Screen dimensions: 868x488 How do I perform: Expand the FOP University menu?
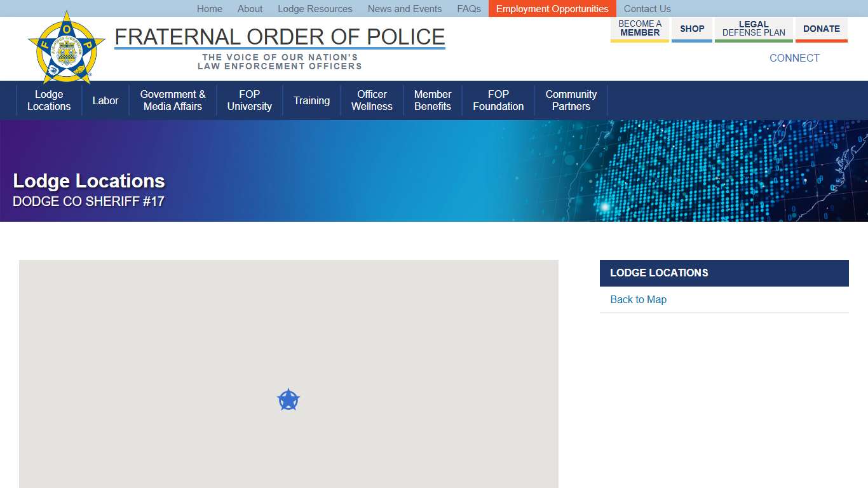pyautogui.click(x=250, y=100)
